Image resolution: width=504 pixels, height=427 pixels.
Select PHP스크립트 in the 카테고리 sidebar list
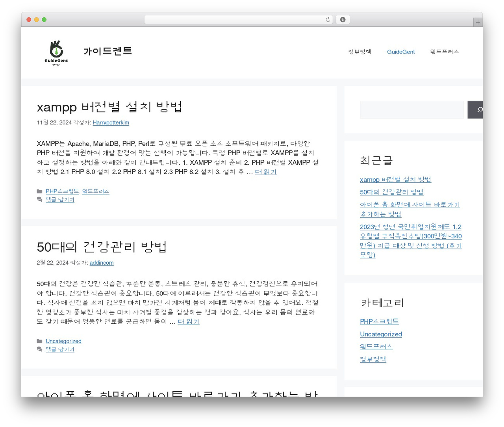pyautogui.click(x=379, y=321)
